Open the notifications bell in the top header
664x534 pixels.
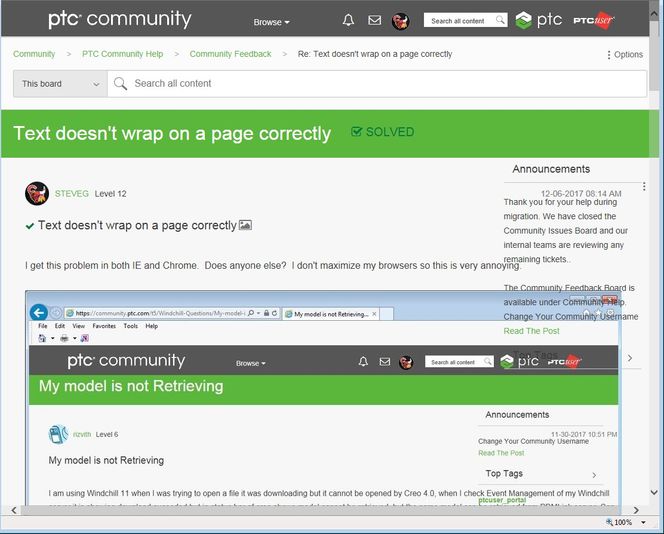click(348, 20)
